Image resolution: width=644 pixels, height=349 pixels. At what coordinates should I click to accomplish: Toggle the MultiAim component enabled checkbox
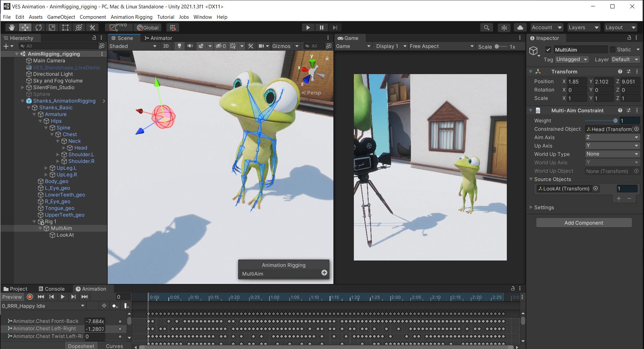tap(549, 49)
